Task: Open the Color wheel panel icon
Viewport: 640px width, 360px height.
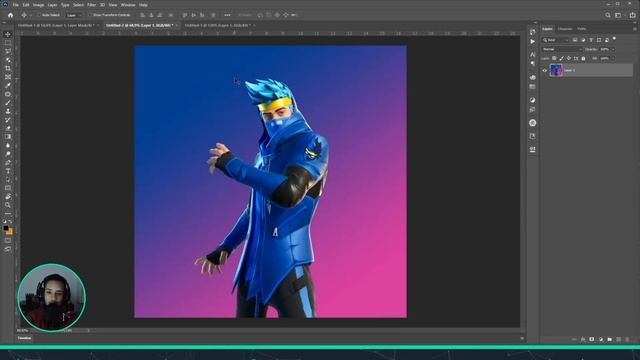Action: tap(533, 123)
